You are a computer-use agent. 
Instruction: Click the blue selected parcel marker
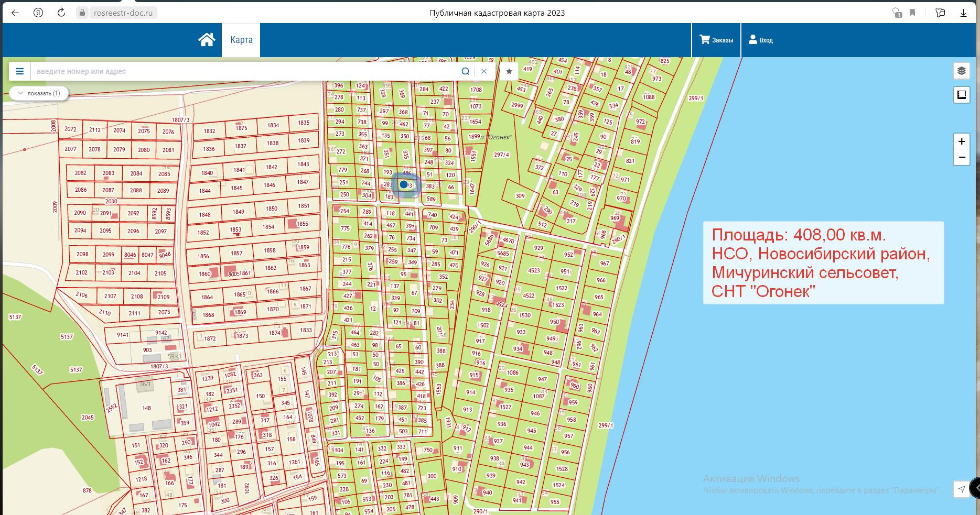coord(404,184)
